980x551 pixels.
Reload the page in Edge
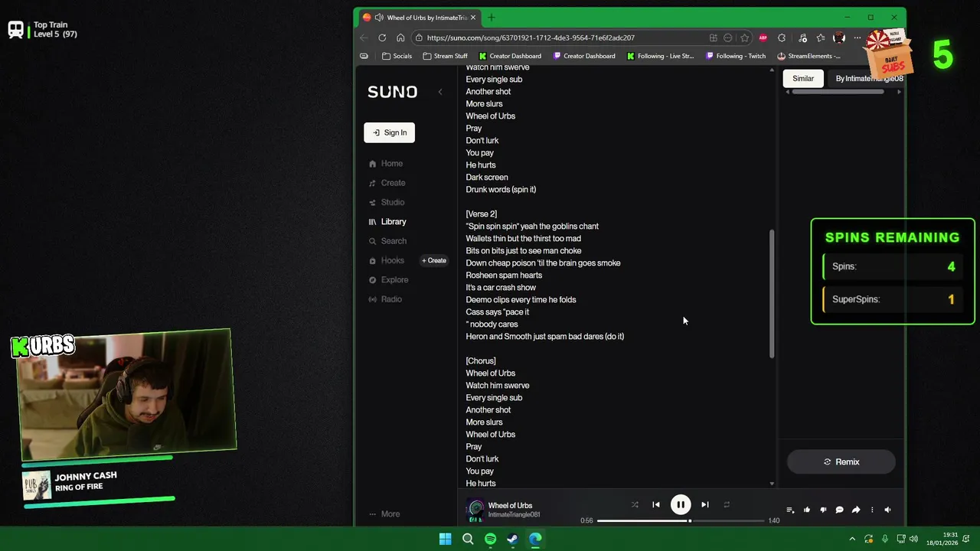[382, 37]
